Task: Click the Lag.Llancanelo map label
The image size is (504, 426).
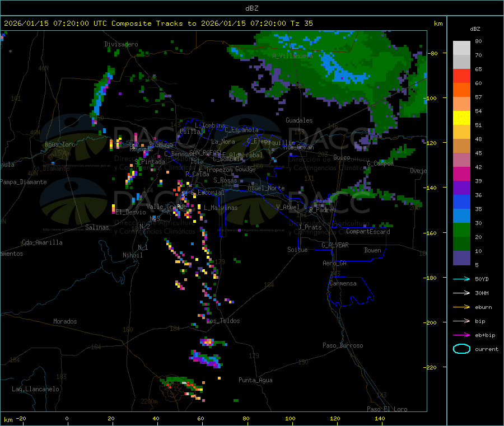Action: 35,390
